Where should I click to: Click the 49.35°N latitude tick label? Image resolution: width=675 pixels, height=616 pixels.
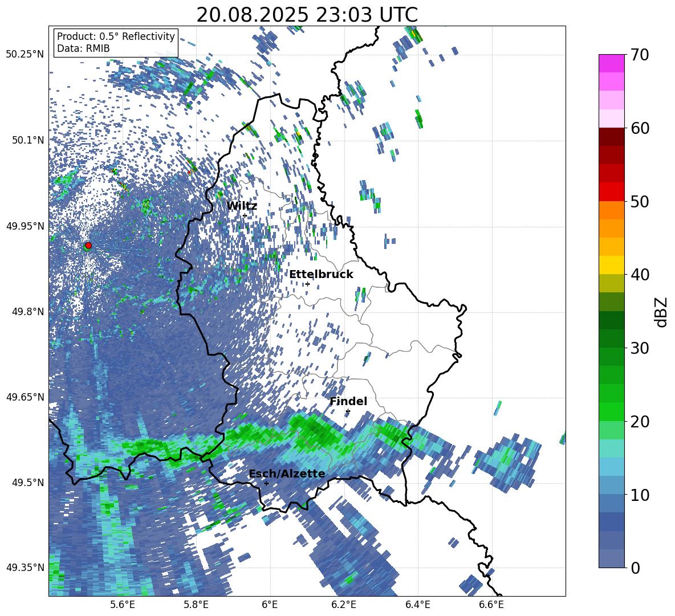click(25, 568)
